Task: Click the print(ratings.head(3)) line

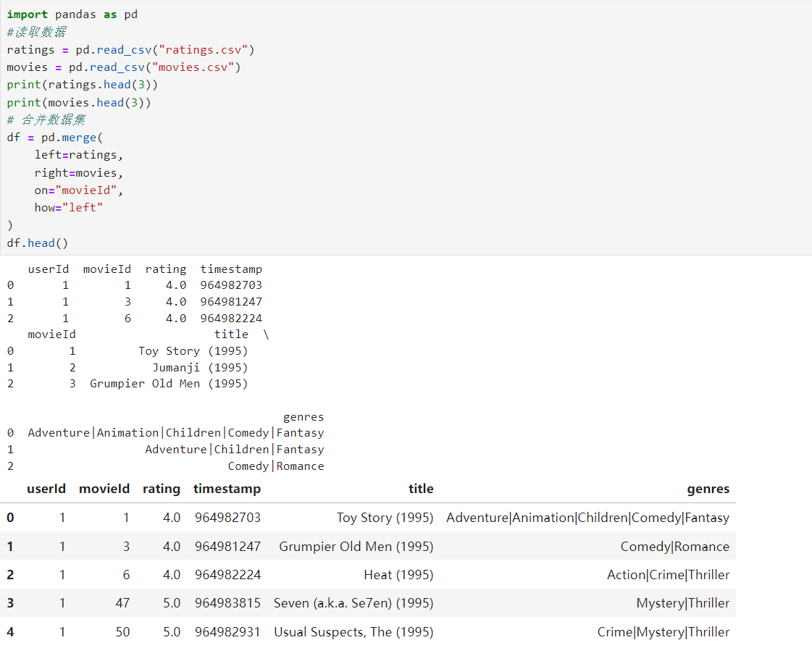Action: click(x=82, y=85)
